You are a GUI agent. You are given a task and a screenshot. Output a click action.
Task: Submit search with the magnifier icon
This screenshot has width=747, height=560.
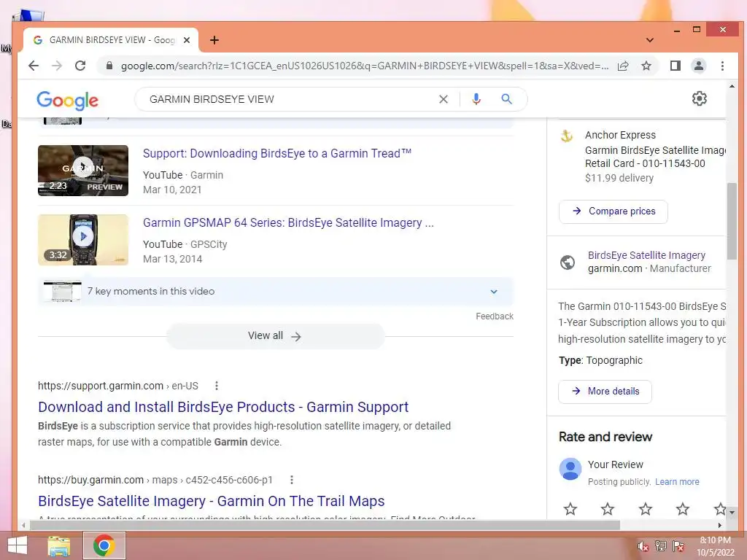point(506,99)
